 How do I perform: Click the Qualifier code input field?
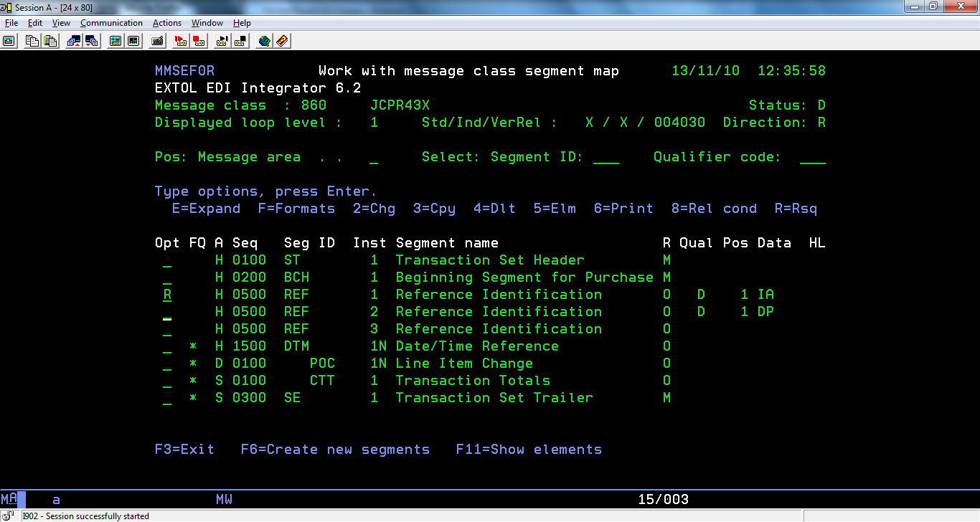click(813, 157)
